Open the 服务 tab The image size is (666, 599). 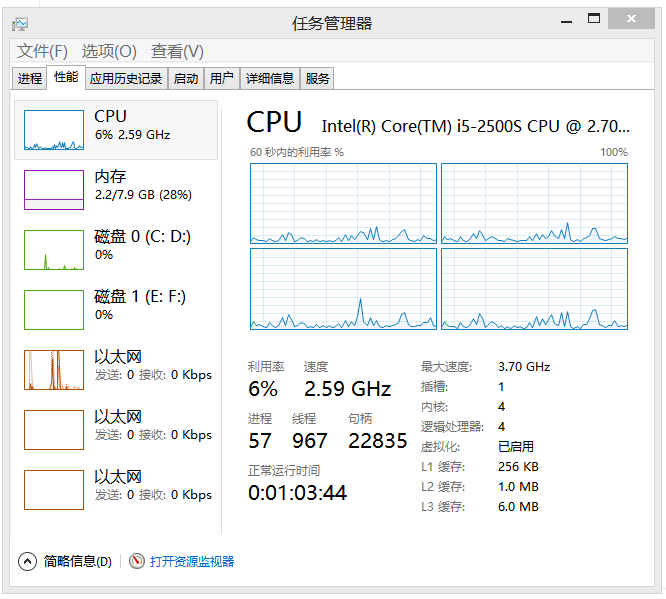pos(317,79)
